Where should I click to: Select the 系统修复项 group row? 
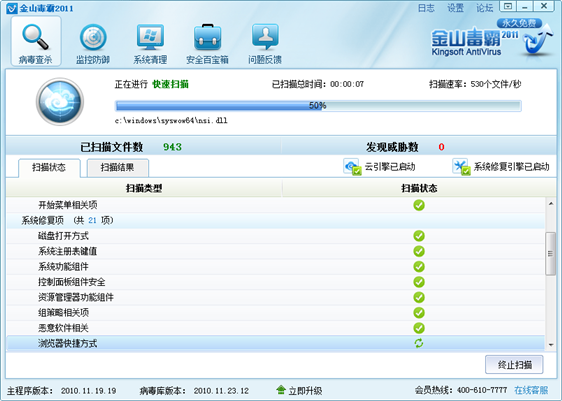276,220
